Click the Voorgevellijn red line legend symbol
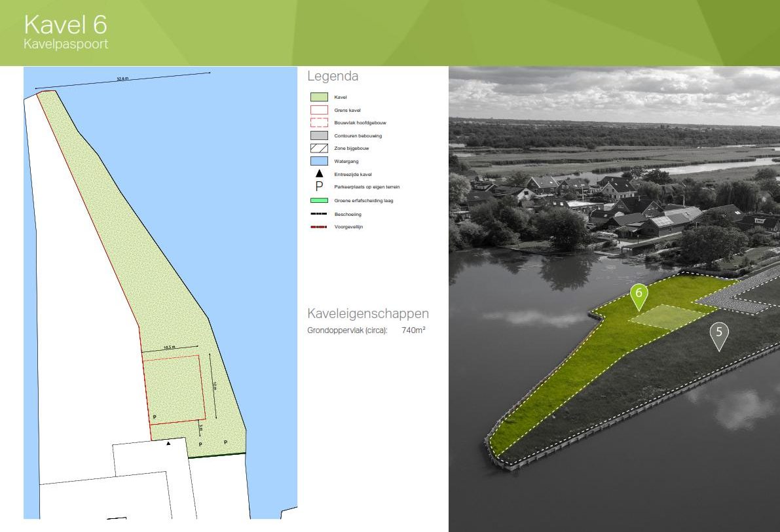The height and width of the screenshot is (532, 780). [319, 227]
